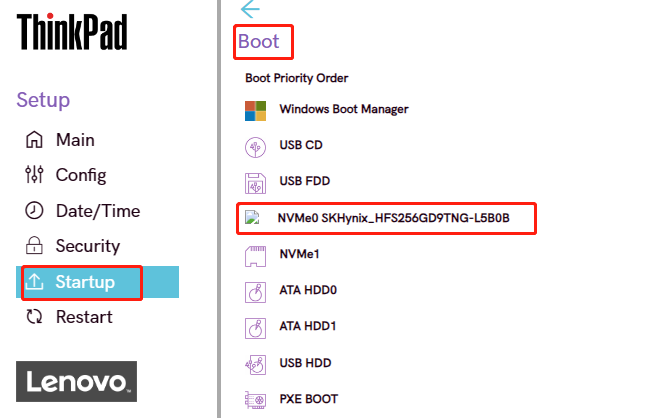Click the USB CD disc icon
This screenshot has width=672, height=418.
(256, 146)
